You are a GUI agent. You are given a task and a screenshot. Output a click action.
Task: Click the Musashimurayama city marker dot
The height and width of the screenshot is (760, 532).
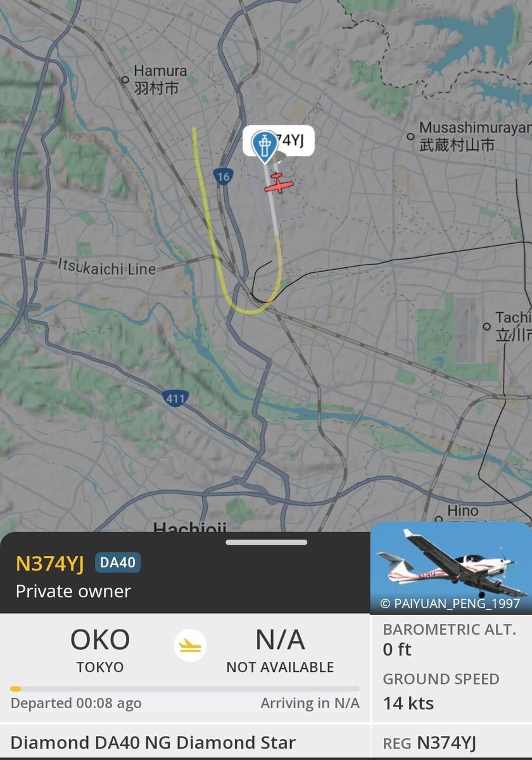411,136
